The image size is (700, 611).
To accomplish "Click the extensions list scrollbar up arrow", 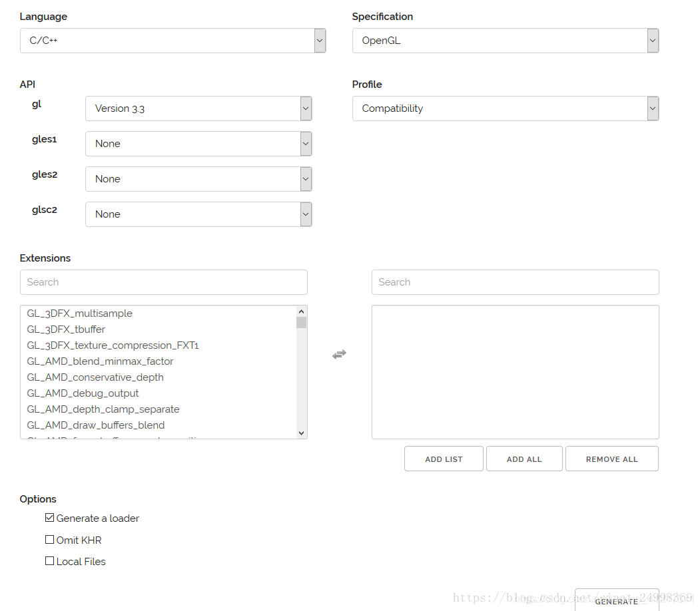I will [x=301, y=311].
